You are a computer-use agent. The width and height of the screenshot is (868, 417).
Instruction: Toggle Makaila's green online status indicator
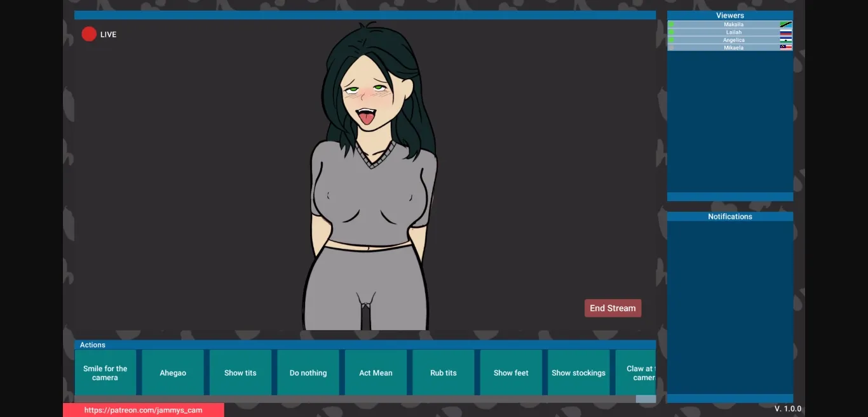671,24
